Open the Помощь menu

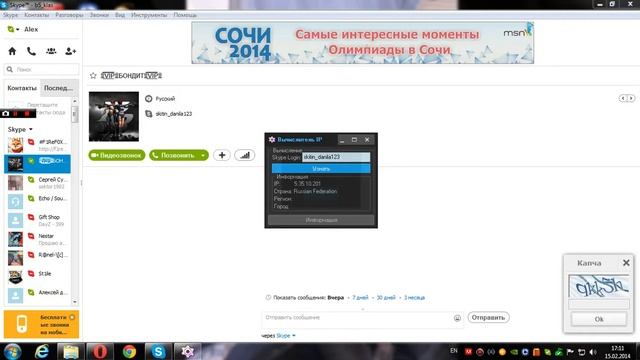coord(185,15)
